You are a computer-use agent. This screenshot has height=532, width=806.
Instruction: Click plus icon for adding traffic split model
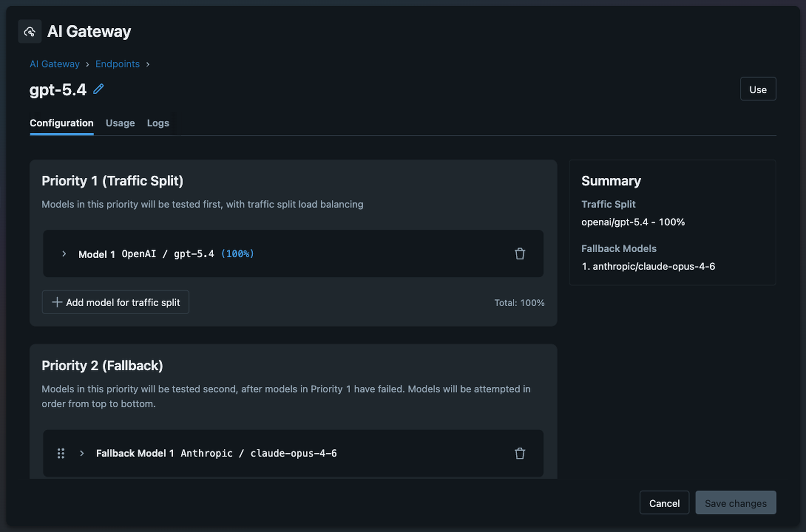coord(57,302)
